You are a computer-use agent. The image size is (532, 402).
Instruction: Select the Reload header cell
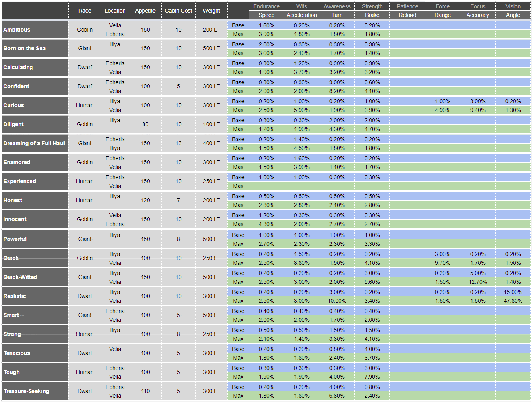407,15
